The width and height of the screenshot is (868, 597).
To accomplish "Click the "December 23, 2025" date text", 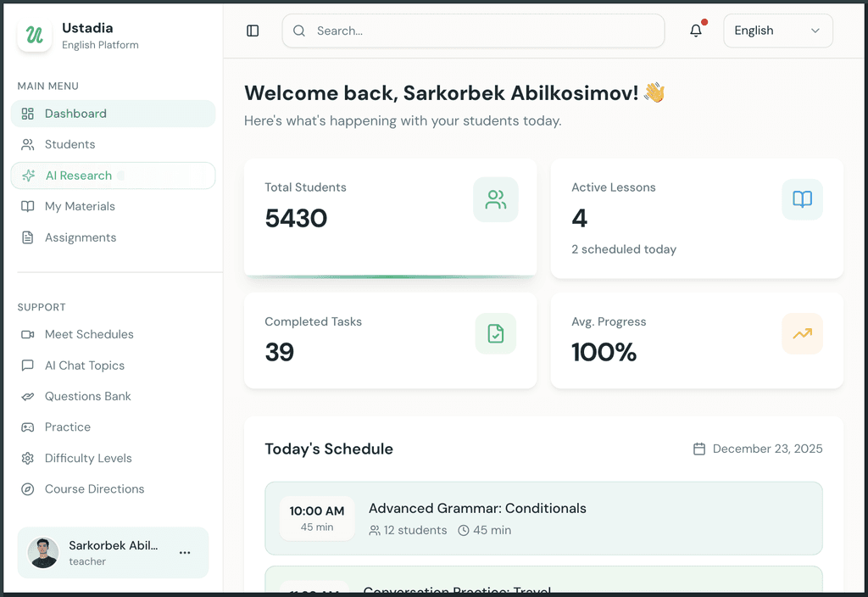I will click(767, 449).
